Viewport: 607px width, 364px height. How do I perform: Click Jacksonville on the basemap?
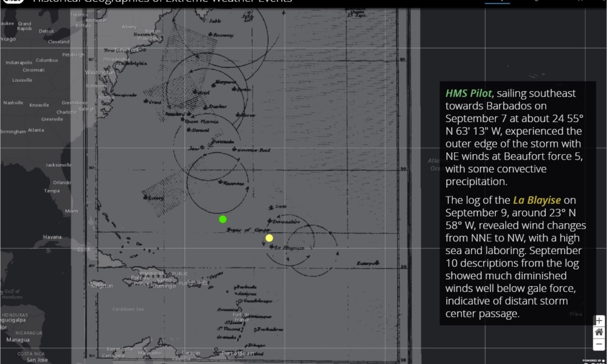tap(58, 165)
